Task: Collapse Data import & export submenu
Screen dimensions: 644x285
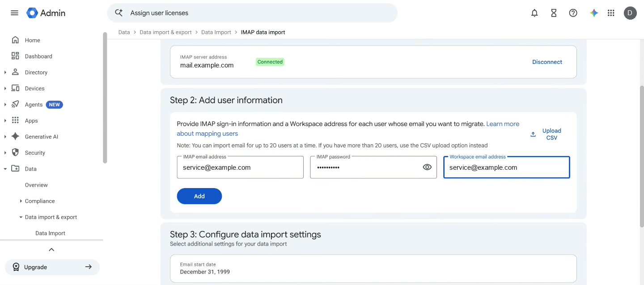Action: pos(21,217)
